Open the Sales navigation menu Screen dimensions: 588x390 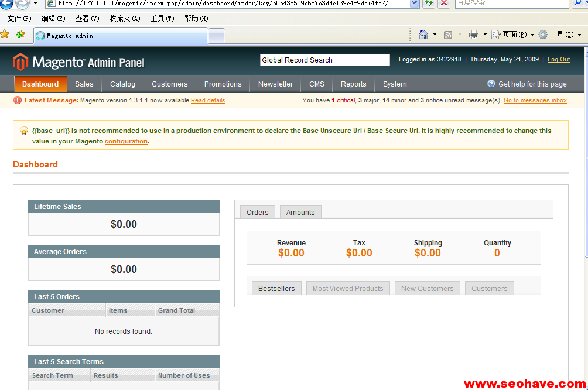pos(84,84)
